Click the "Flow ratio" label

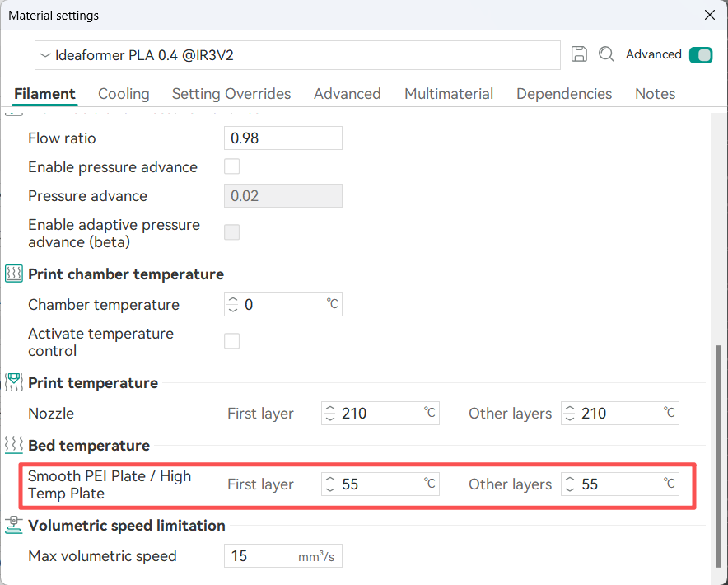click(x=62, y=138)
